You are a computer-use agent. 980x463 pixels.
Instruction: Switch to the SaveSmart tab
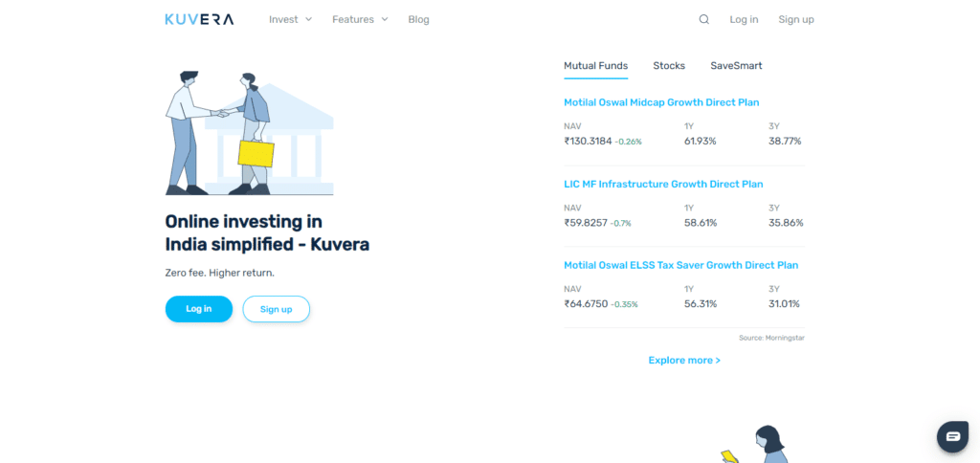736,66
